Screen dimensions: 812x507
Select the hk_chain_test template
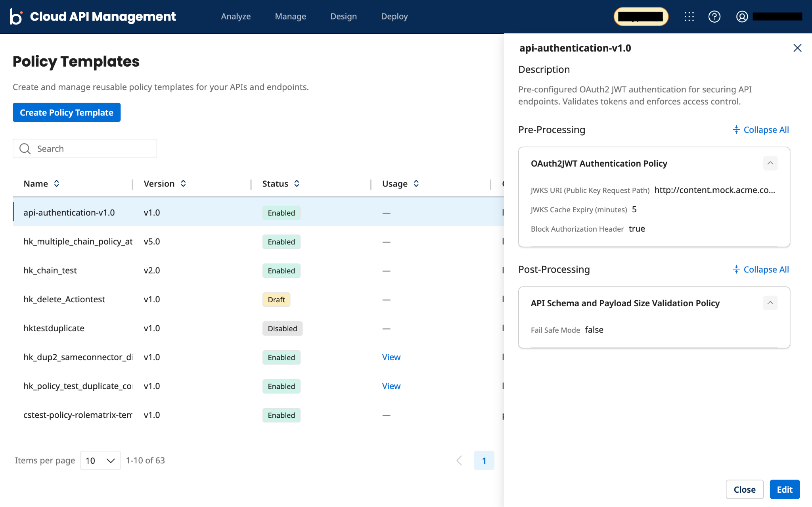coord(50,270)
